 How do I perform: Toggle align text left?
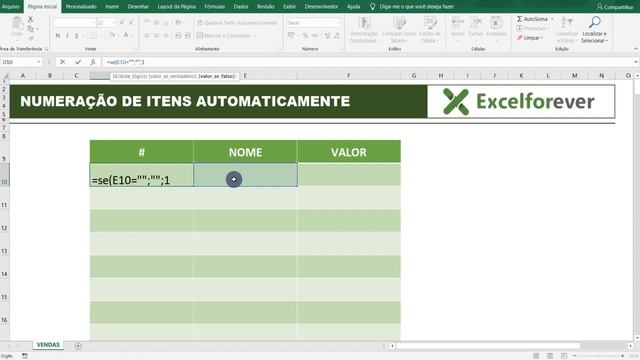pos(147,36)
